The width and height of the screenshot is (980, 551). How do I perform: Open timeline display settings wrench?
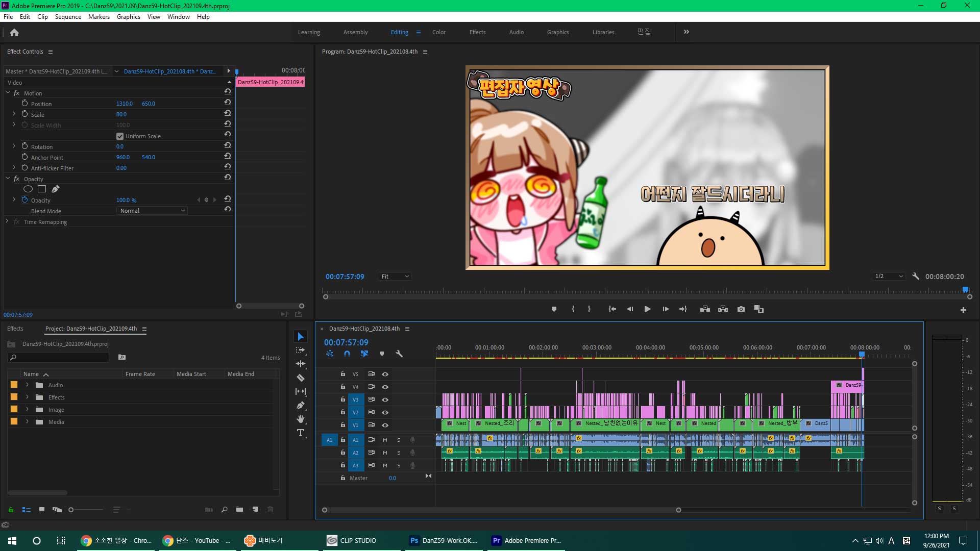click(399, 354)
